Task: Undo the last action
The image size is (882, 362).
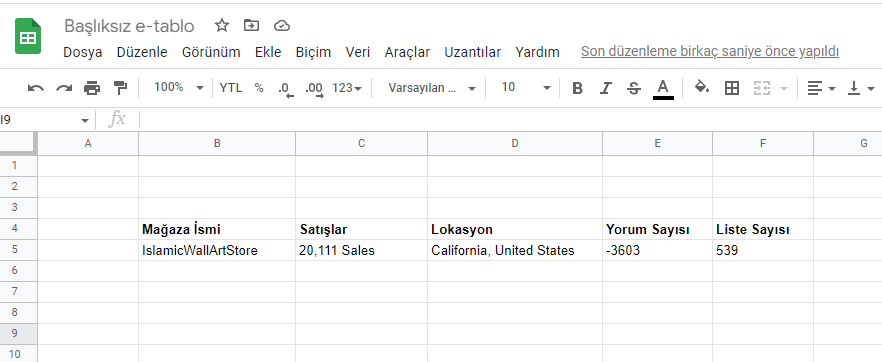Action: (35, 88)
